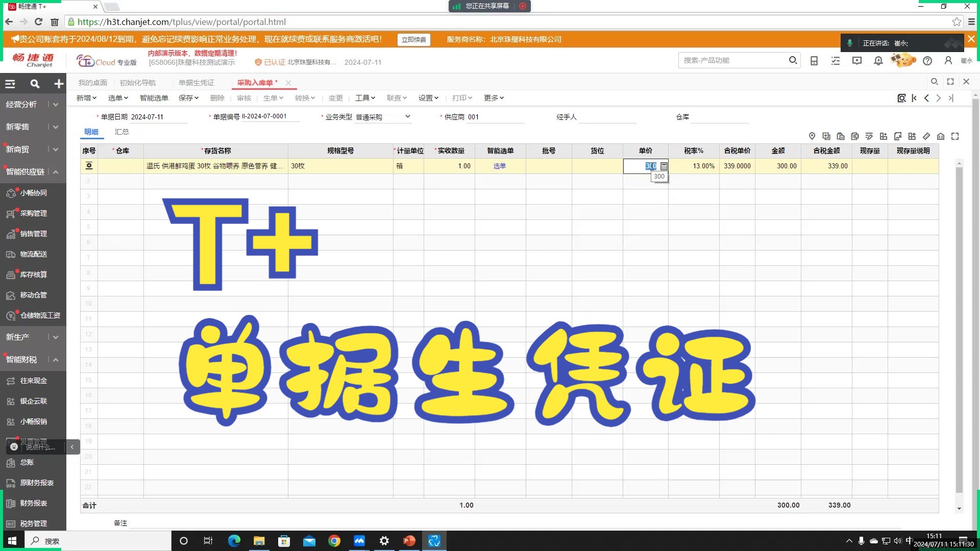Click the user profile icon
The image size is (980, 551).
click(948, 61)
